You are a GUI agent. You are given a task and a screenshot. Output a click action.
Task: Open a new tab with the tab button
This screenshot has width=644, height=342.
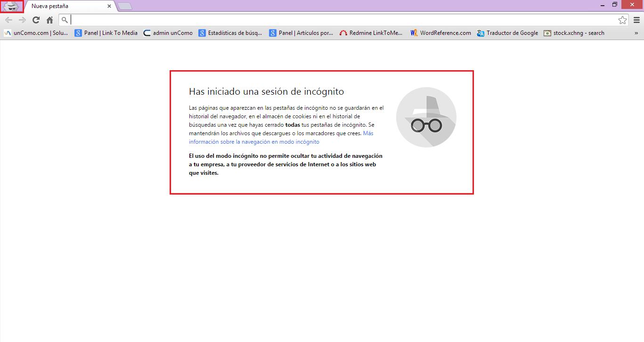[125, 6]
